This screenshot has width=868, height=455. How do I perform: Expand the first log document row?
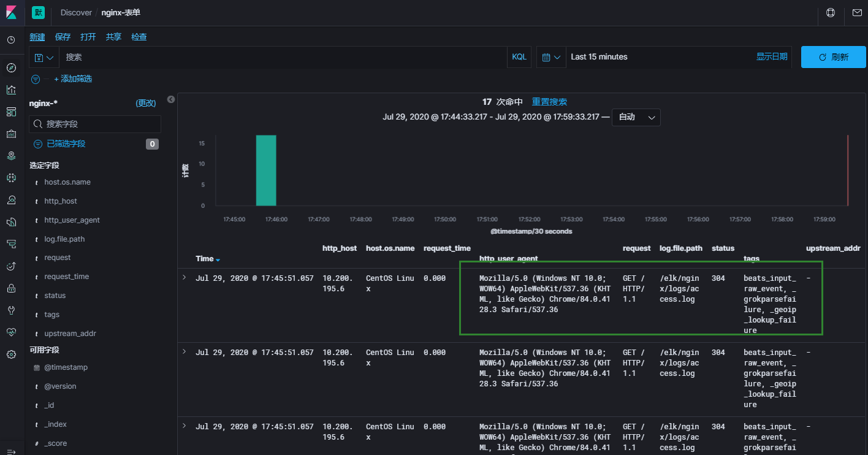(184, 278)
